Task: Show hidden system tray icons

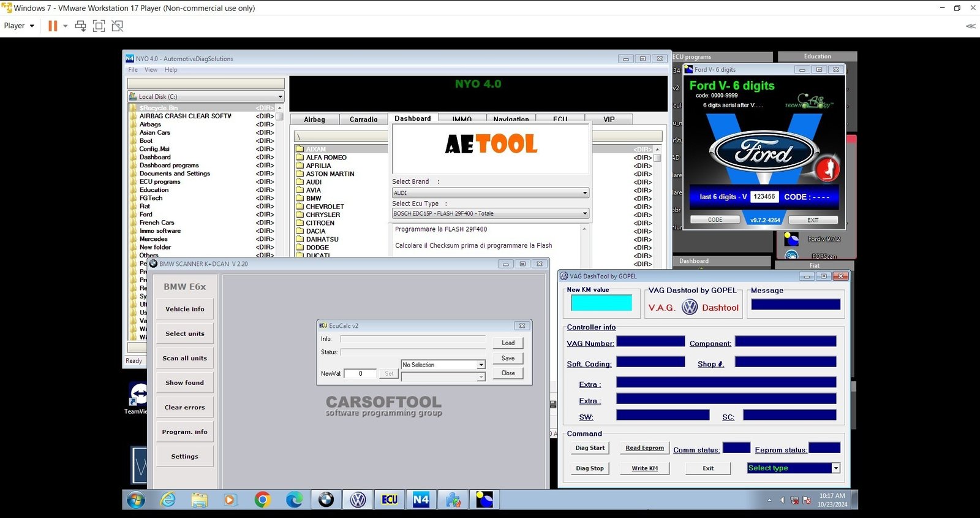Action: 769,500
